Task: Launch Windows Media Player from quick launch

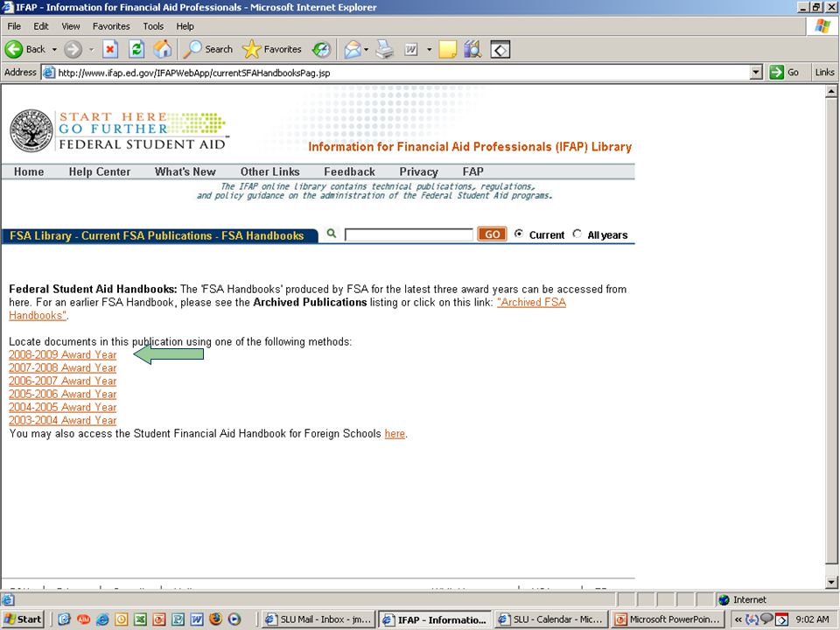Action: click(234, 619)
